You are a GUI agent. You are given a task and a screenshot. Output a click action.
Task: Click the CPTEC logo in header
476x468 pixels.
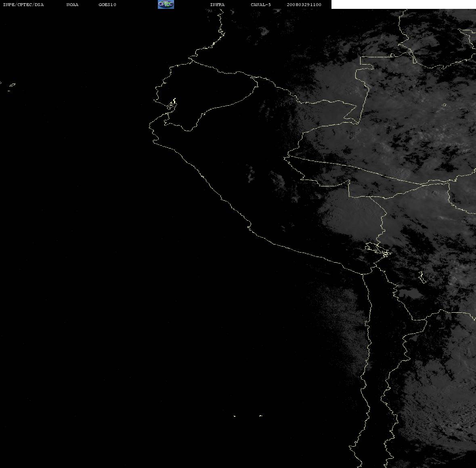point(166,4)
